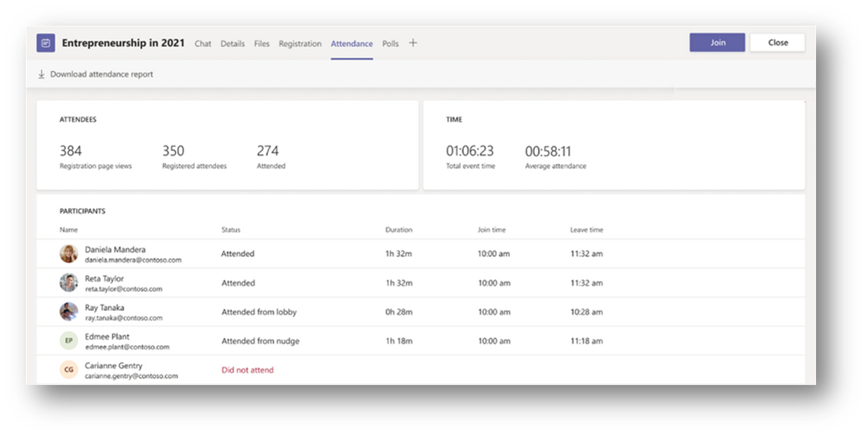The height and width of the screenshot is (437, 868).
Task: Click the download arrow icon
Action: (41, 74)
